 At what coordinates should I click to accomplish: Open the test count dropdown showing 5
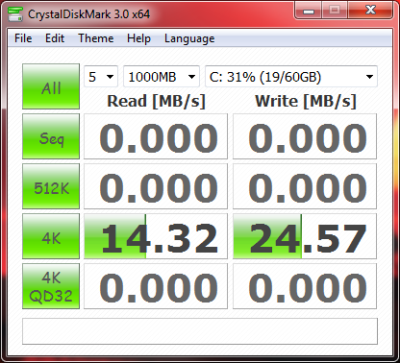pyautogui.click(x=101, y=77)
